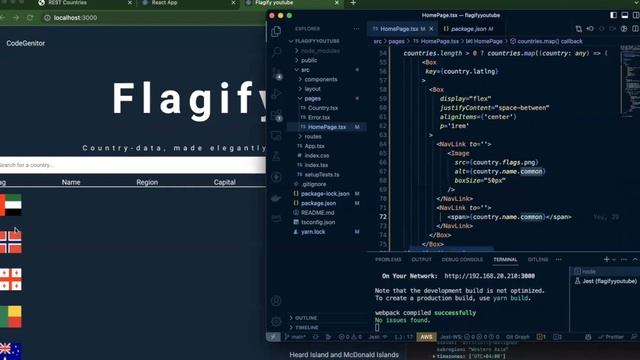This screenshot has height=360, width=640.
Task: Open the OUTPUT panel tab
Action: (421, 260)
